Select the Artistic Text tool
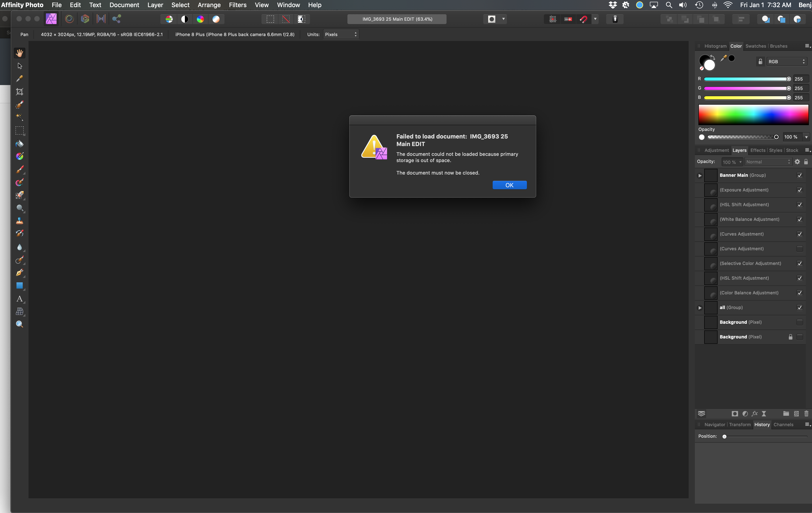The image size is (812, 513). 20,299
